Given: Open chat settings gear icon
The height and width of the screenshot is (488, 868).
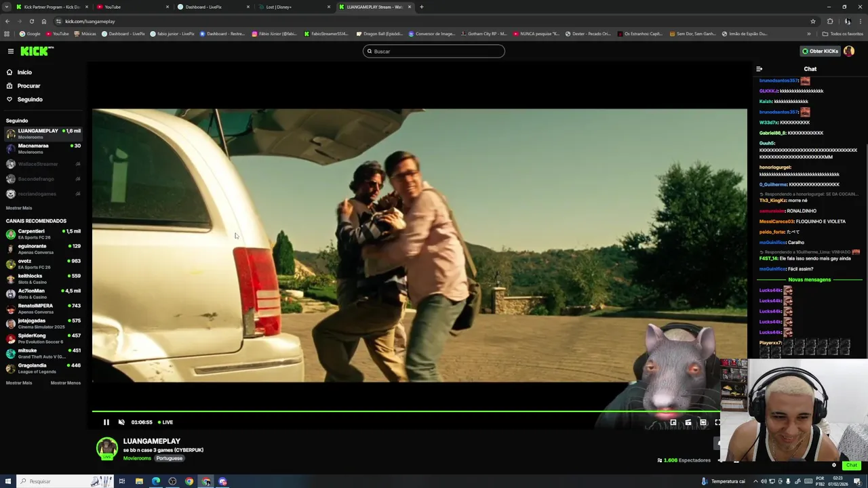Looking at the screenshot, I should pos(834,466).
